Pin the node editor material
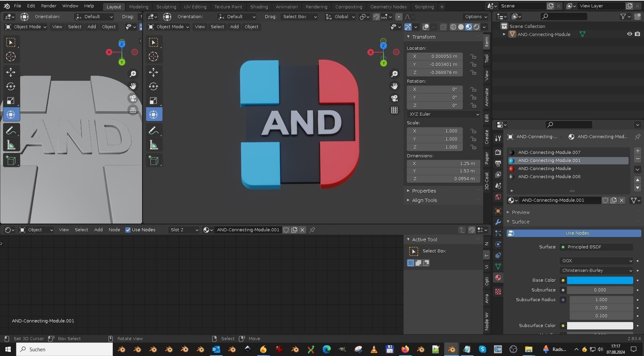Image resolution: width=644 pixels, height=356 pixels. coord(312,230)
